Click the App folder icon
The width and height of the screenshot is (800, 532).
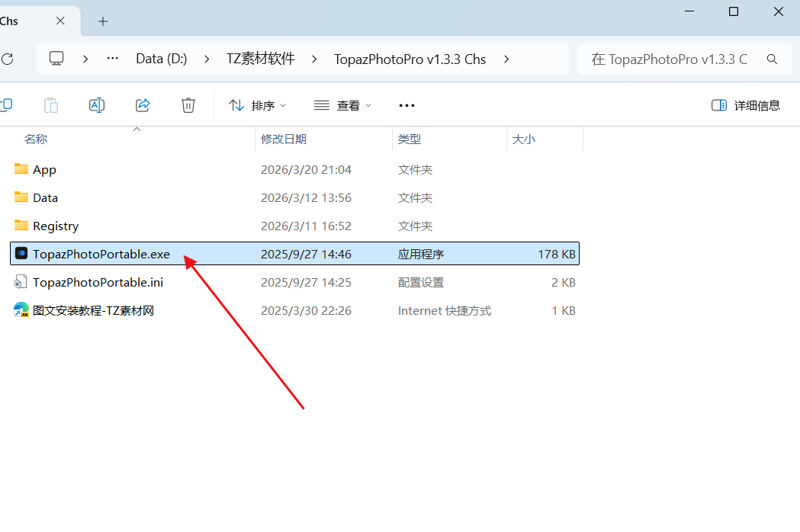point(21,169)
